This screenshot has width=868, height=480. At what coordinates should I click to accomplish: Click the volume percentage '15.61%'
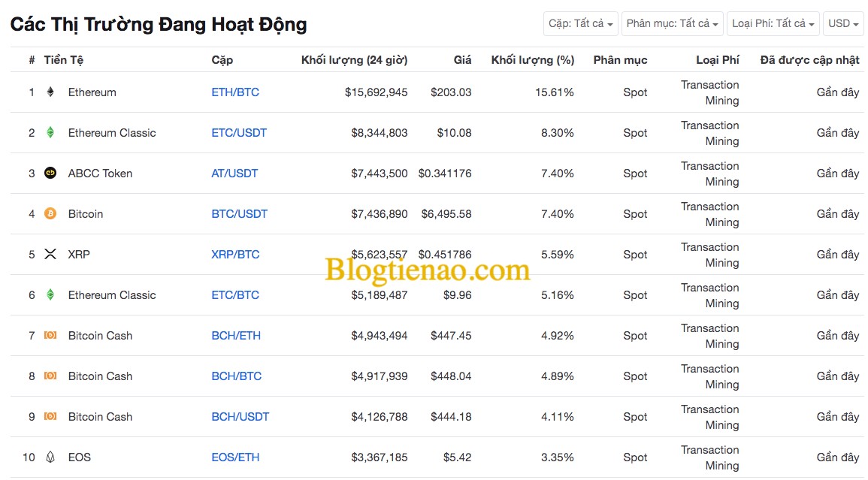coord(554,92)
